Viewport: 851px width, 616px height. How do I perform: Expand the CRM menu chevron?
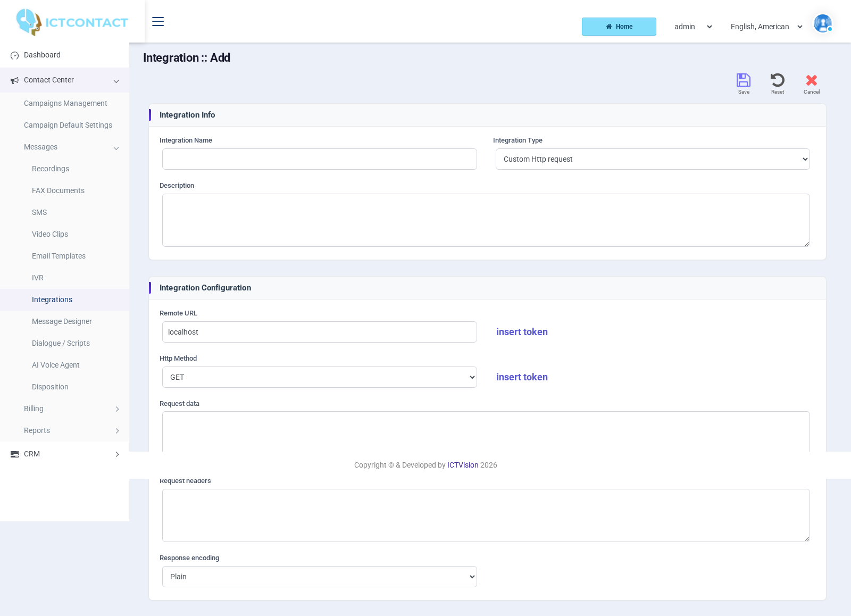(x=117, y=454)
